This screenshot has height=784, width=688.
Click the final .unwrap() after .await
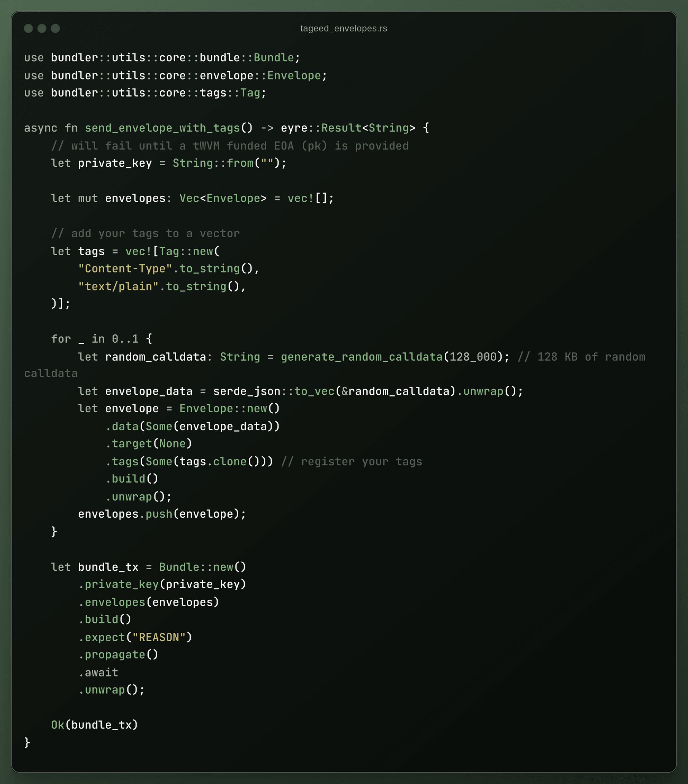point(111,690)
